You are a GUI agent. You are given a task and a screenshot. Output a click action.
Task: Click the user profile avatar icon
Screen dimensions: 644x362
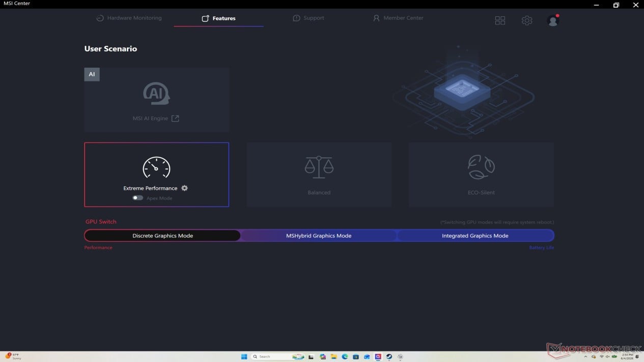[x=553, y=20]
